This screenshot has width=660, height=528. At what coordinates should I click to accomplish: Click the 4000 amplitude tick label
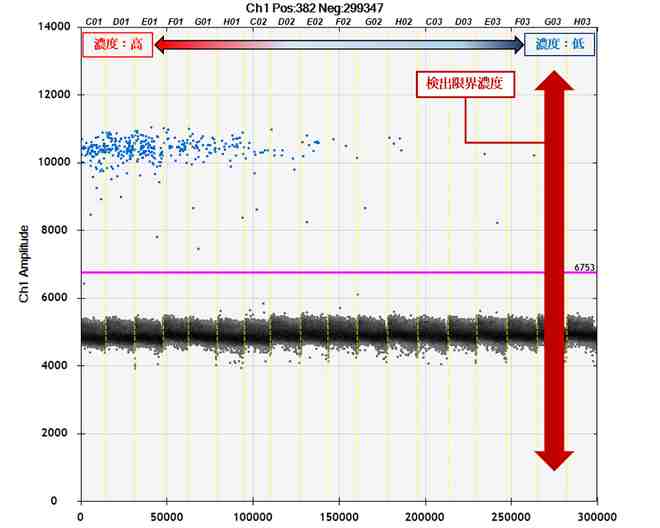click(x=54, y=365)
